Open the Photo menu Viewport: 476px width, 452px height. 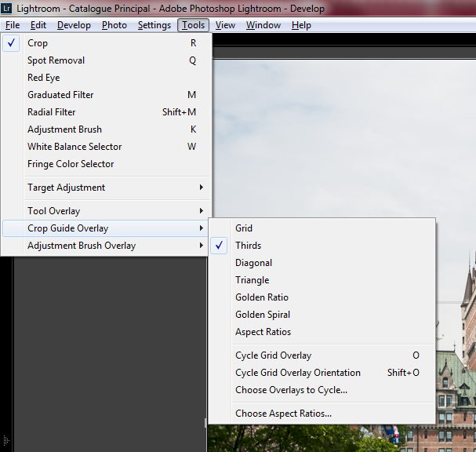(114, 25)
